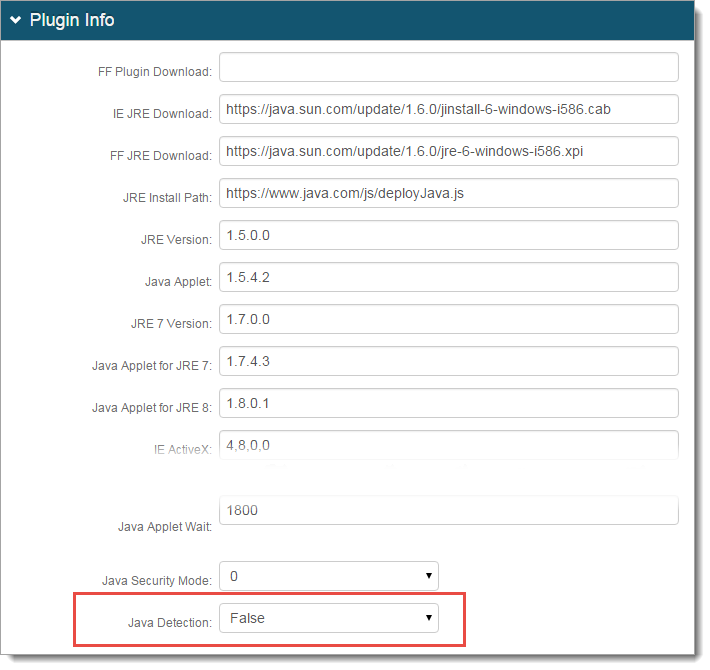Click the 'Java Applet Wait:' label
Screen dimensions: 710x670
(x=165, y=526)
